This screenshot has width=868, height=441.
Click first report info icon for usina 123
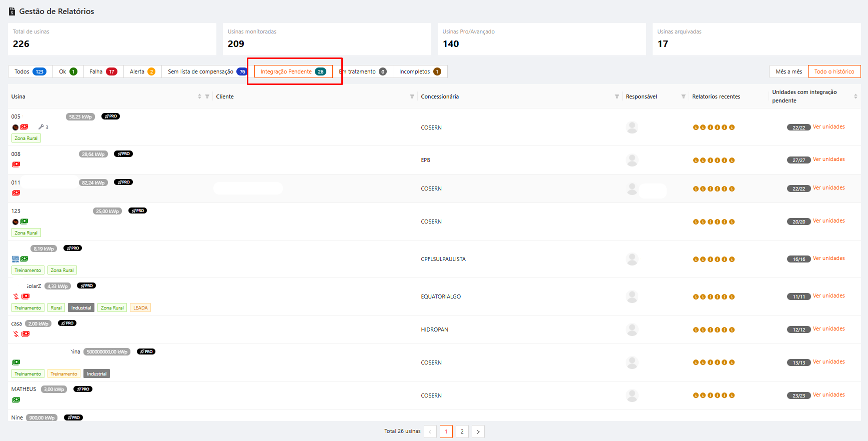pyautogui.click(x=696, y=222)
